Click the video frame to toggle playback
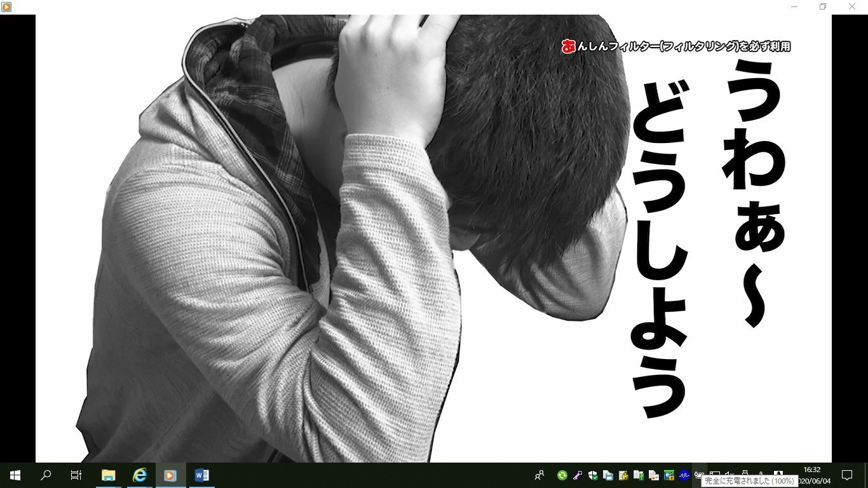Viewport: 868px width, 488px height. coord(433,238)
